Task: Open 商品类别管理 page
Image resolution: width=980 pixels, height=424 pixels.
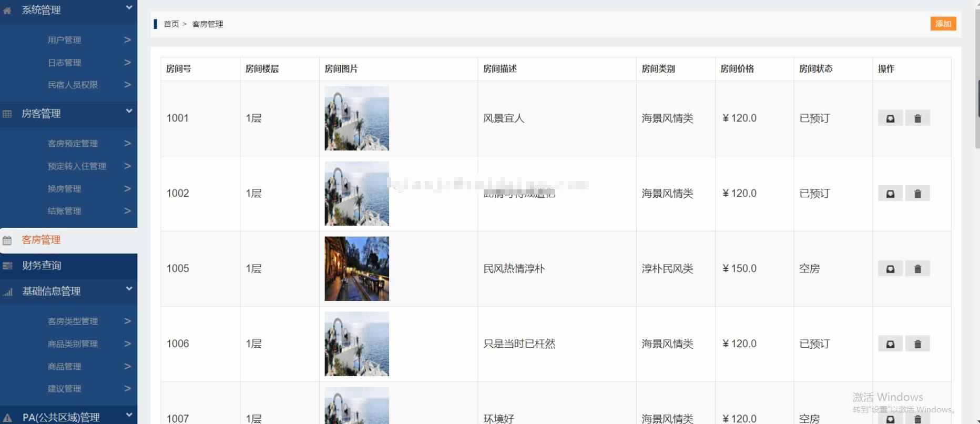Action: click(x=73, y=344)
